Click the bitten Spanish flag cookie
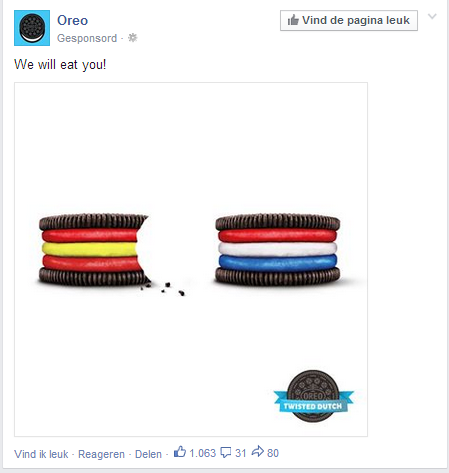 pyautogui.click(x=94, y=250)
